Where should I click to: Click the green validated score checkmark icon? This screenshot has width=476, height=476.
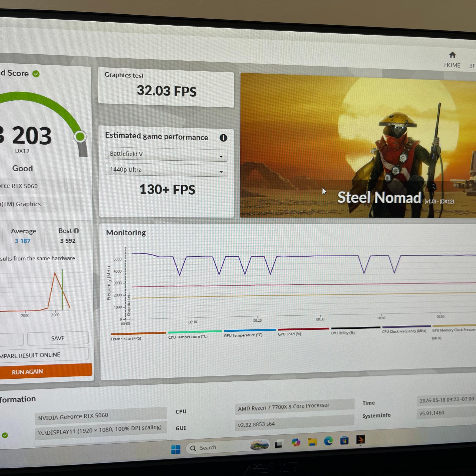pos(36,74)
